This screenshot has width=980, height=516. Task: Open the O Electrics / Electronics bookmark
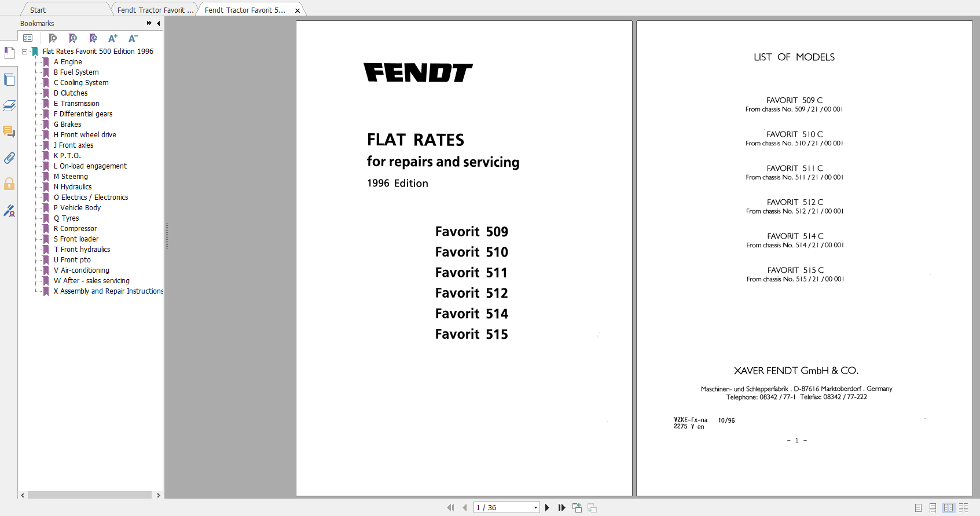click(91, 197)
